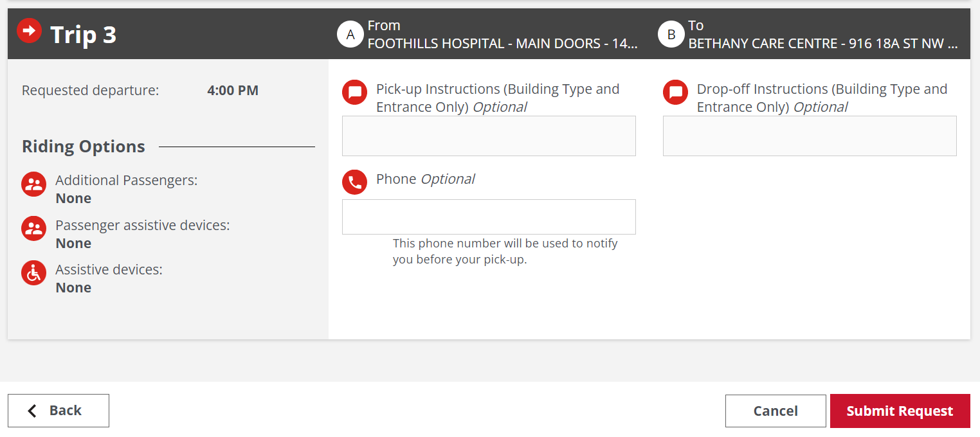Image resolution: width=980 pixels, height=437 pixels.
Task: Select the BETHANY CARE CENTRE To address
Action: point(822,43)
